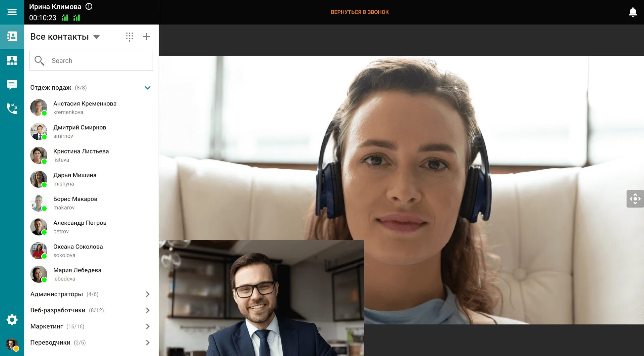Screen dimensions: 644x356
Task: Select contact name Мария Лебедева
Action: pyautogui.click(x=77, y=270)
